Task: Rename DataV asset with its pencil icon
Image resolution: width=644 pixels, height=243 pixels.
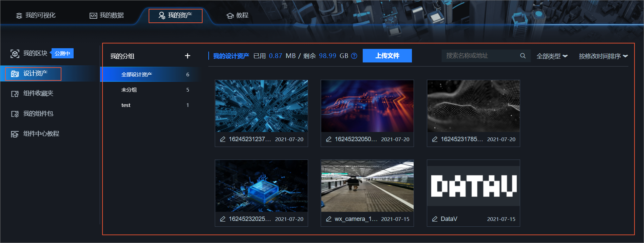Action: point(435,219)
